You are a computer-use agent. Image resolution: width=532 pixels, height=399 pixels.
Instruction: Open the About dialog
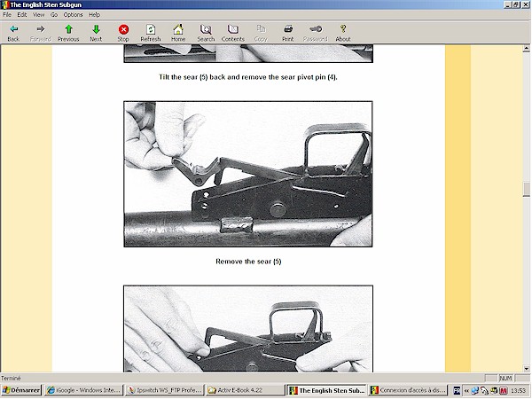[x=343, y=33]
